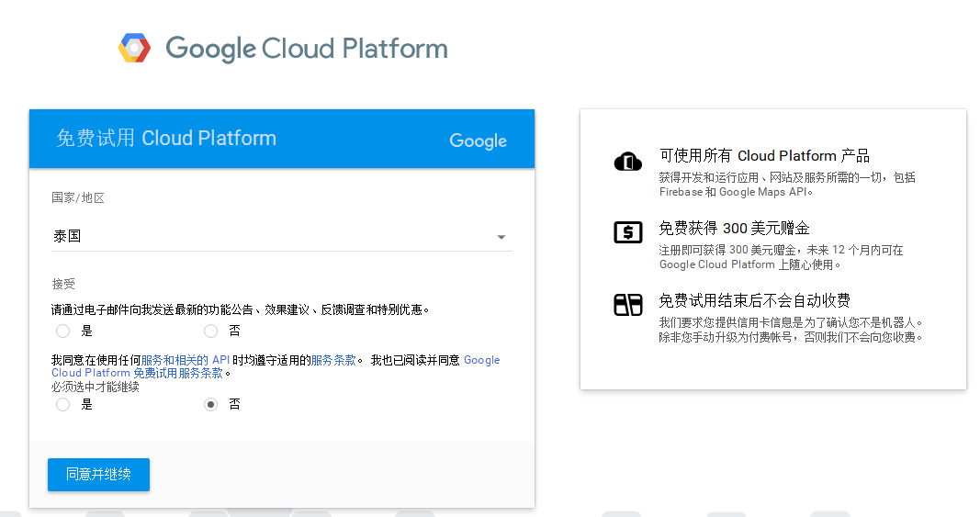Click the 必须选中才能继续 notice text
Screen dimensions: 980x517
pos(95,387)
